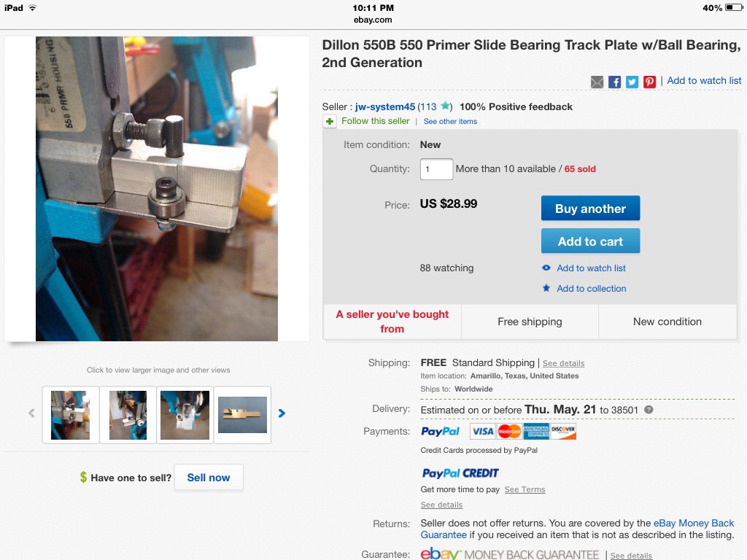Click the Buy another button
Image resolution: width=747 pixels, height=560 pixels.
coord(590,208)
